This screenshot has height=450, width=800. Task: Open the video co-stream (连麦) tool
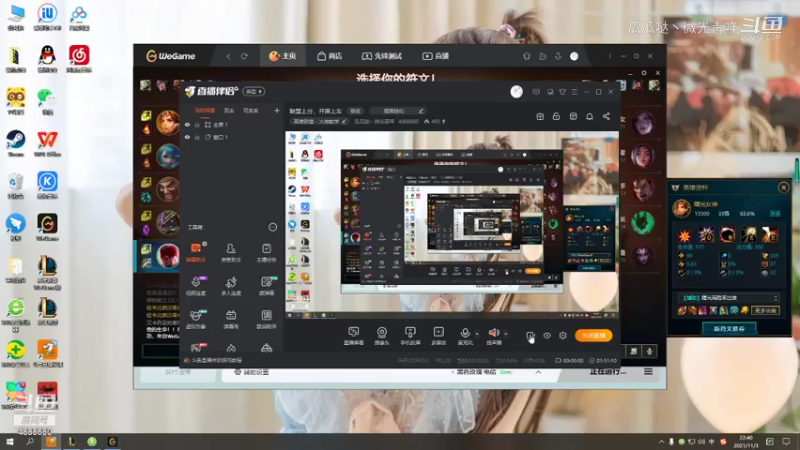(x=196, y=286)
